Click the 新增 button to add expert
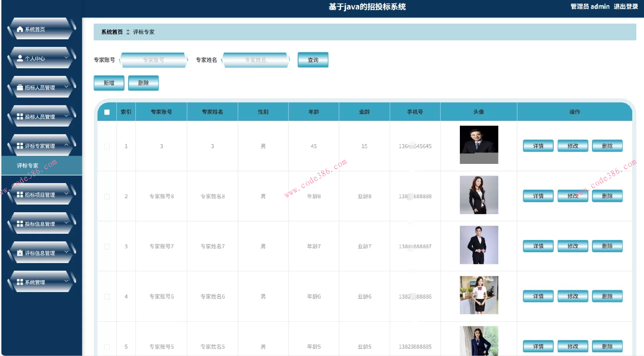This screenshot has width=644, height=356. click(x=109, y=83)
